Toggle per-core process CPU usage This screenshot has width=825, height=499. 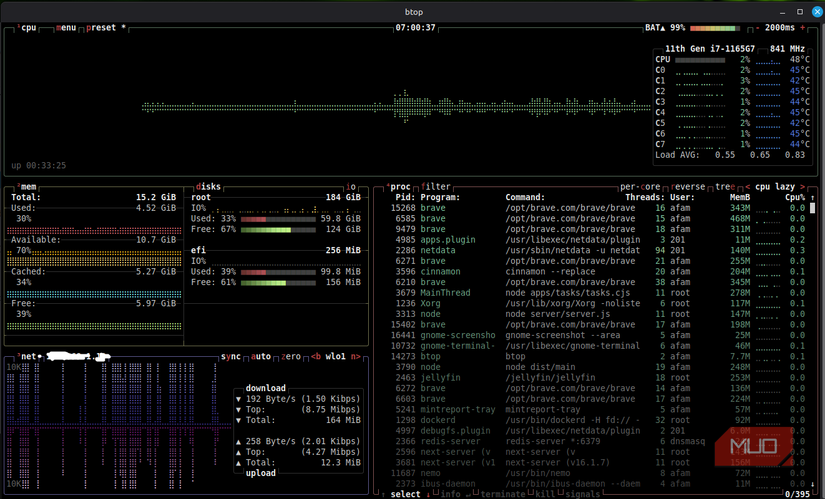640,187
